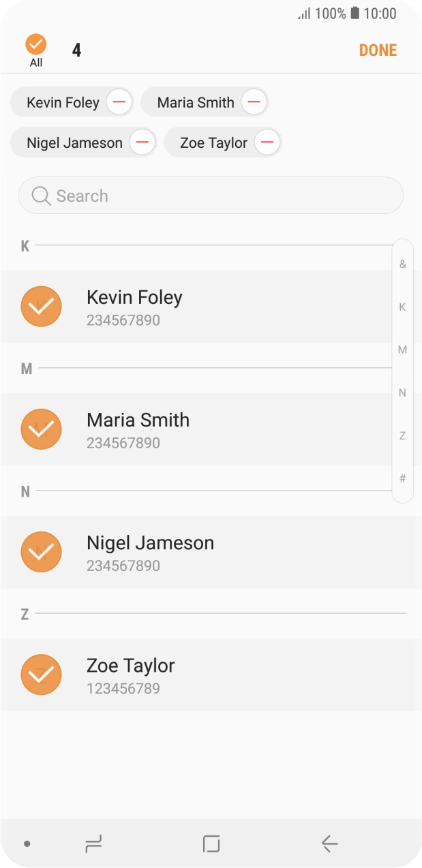Viewport: 422px width, 868px height.
Task: Tap the search magnifier icon
Action: [x=41, y=196]
